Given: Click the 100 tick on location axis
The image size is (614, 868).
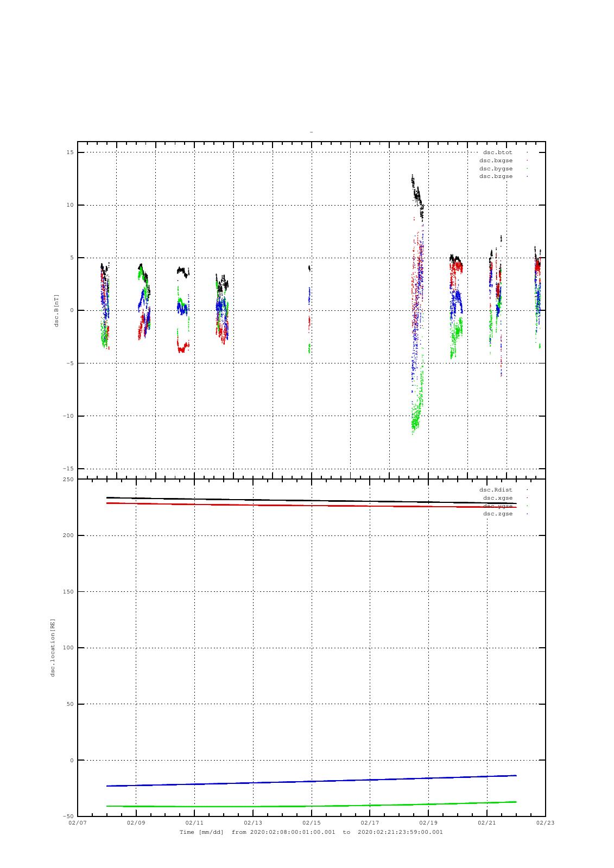Looking at the screenshot, I should pyautogui.click(x=68, y=648).
